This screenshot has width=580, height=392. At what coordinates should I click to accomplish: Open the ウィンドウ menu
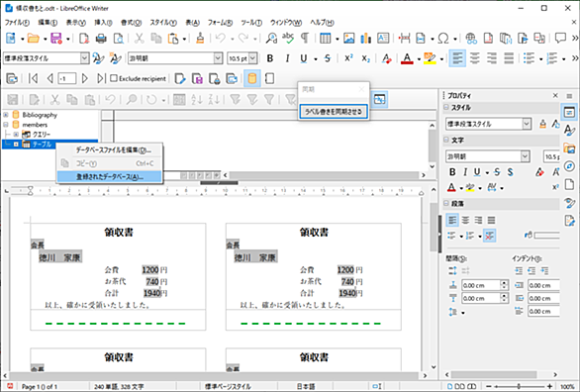pos(286,23)
